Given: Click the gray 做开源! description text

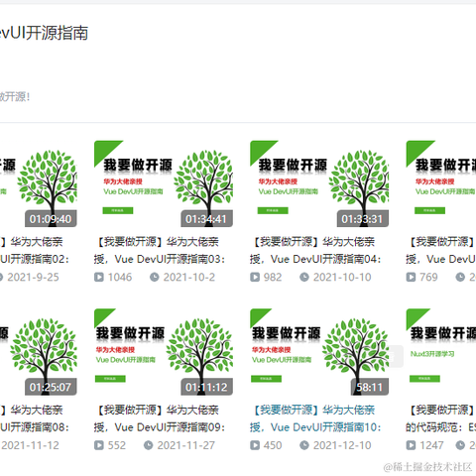Looking at the screenshot, I should point(15,97).
